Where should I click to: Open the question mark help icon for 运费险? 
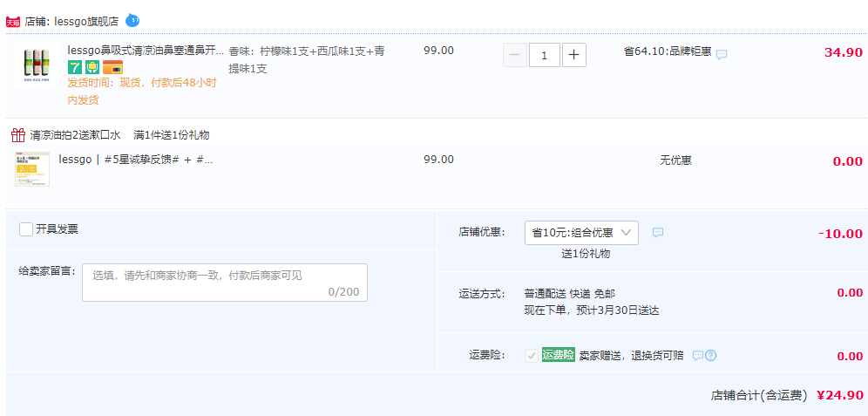tap(711, 355)
